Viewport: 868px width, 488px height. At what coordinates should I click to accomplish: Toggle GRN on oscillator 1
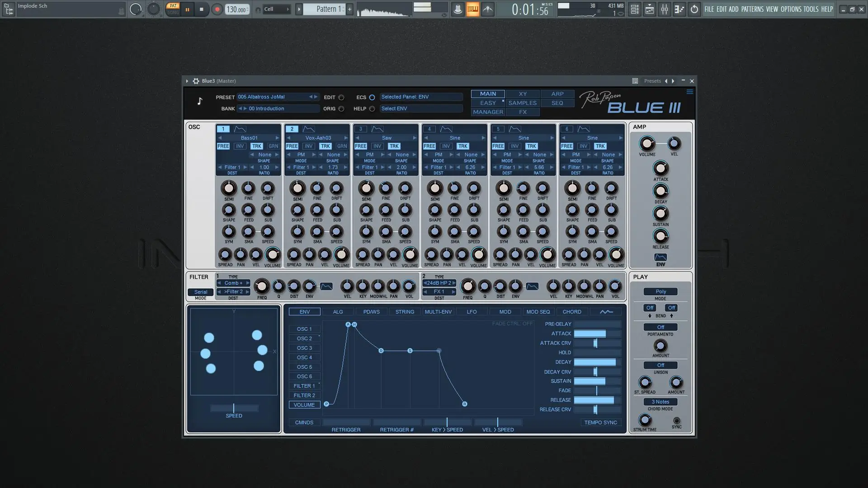point(273,146)
